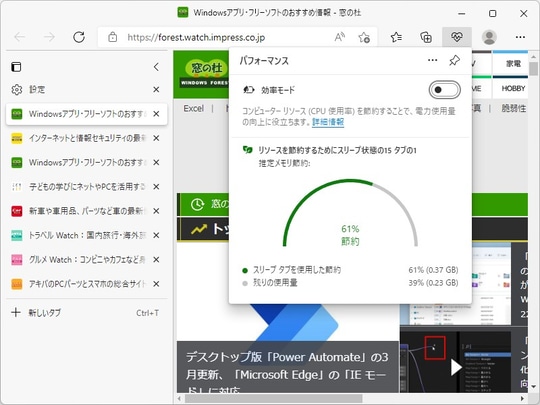Close the 設定 tab

point(156,90)
